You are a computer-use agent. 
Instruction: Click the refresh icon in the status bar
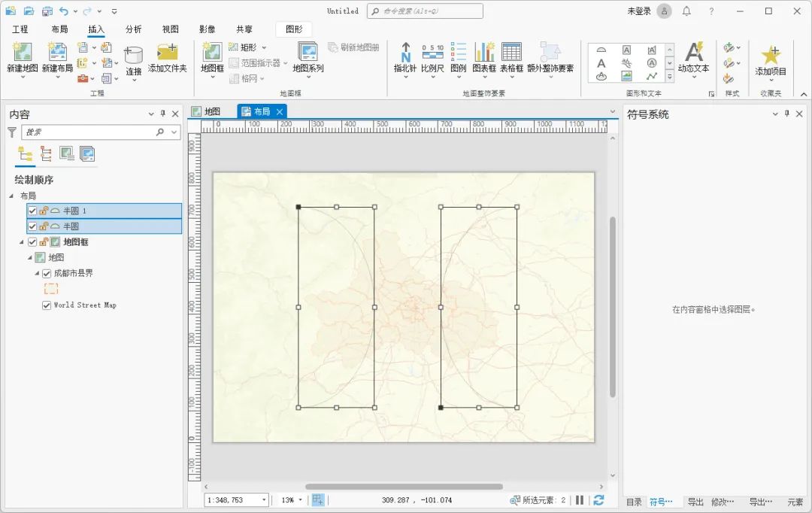[x=598, y=500]
